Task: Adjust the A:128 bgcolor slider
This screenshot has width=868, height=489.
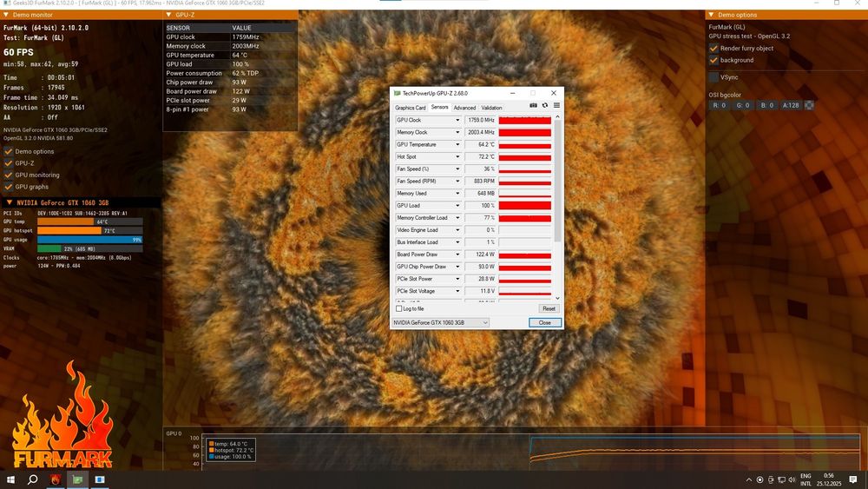Action: click(x=791, y=105)
